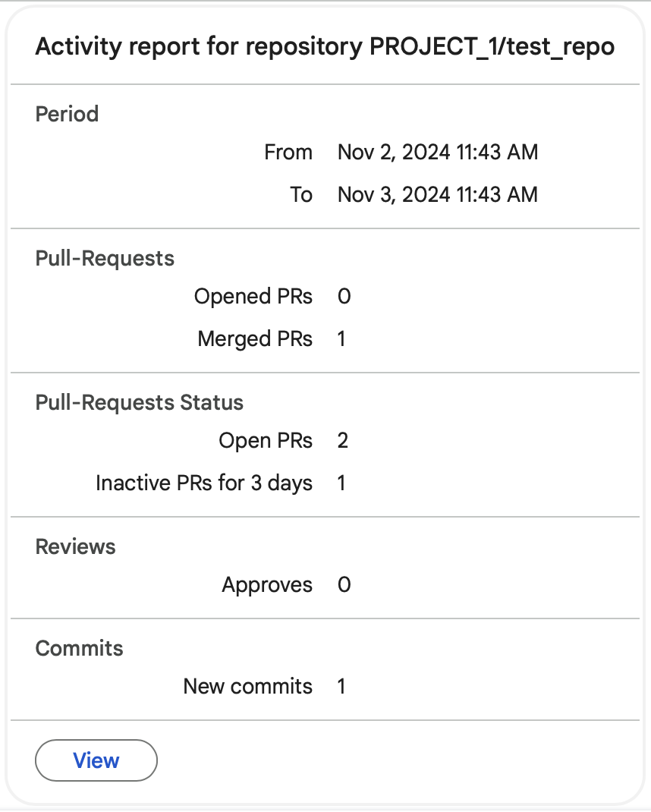Viewport: 651px width, 812px height.
Task: Click the Opened PRs count value
Action: (x=344, y=296)
